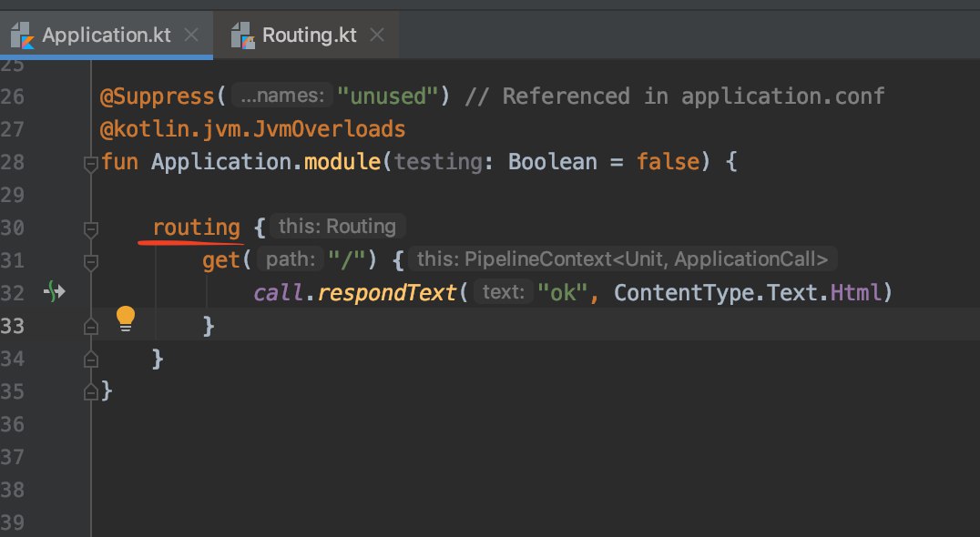The height and width of the screenshot is (537, 980).
Task: Collapse the get block fold marker
Action: click(91, 262)
